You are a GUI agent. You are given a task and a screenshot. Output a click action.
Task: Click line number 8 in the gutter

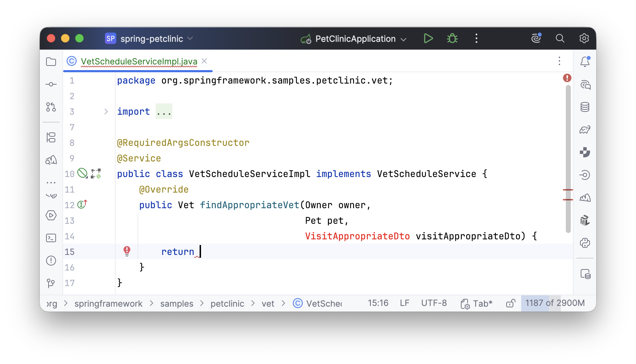click(x=72, y=143)
